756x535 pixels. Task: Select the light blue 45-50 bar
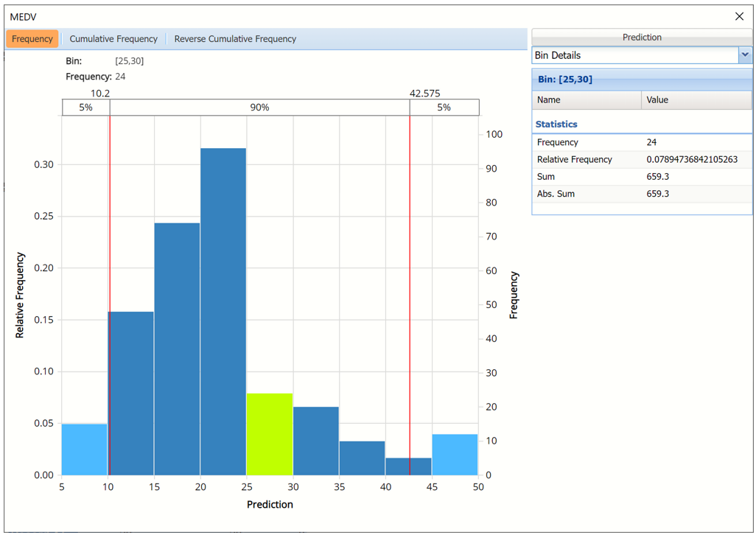point(455,455)
